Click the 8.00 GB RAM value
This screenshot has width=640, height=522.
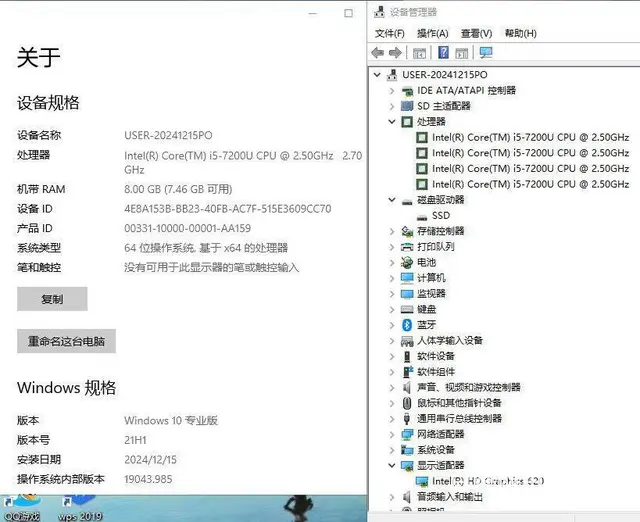click(x=178, y=189)
